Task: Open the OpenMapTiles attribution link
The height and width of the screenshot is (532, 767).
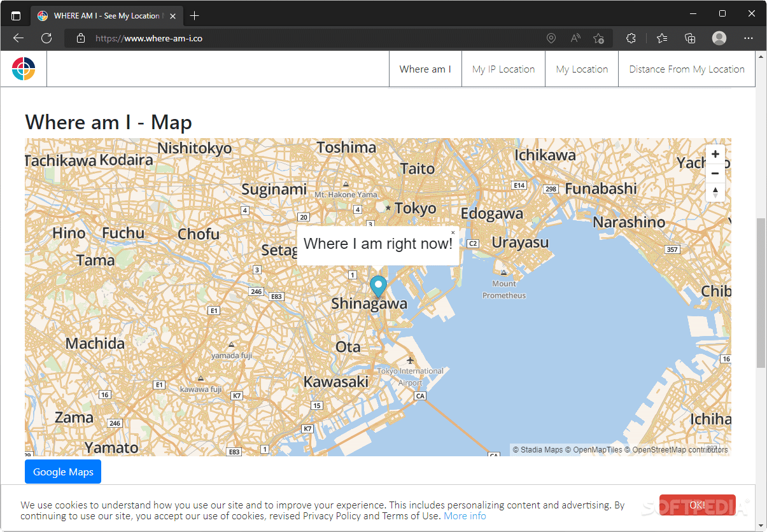Action: point(594,450)
